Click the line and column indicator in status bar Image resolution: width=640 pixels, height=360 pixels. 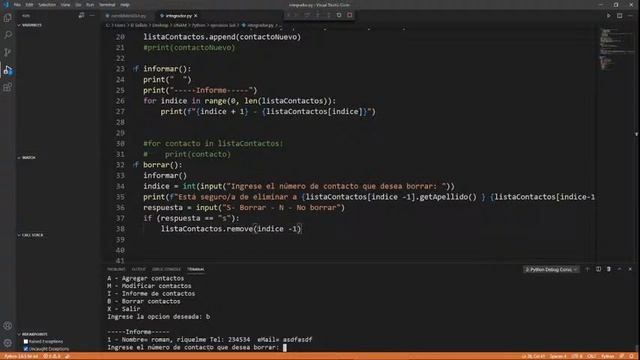coord(533,356)
